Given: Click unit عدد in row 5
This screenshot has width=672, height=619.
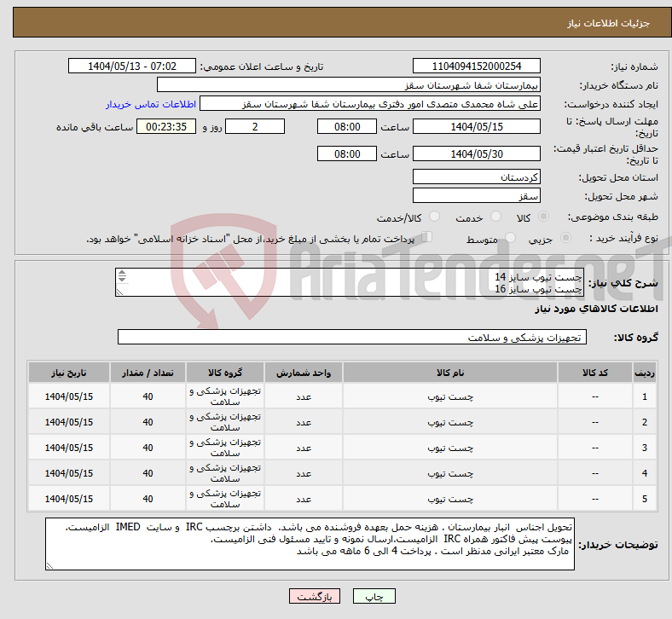Looking at the screenshot, I should [304, 499].
